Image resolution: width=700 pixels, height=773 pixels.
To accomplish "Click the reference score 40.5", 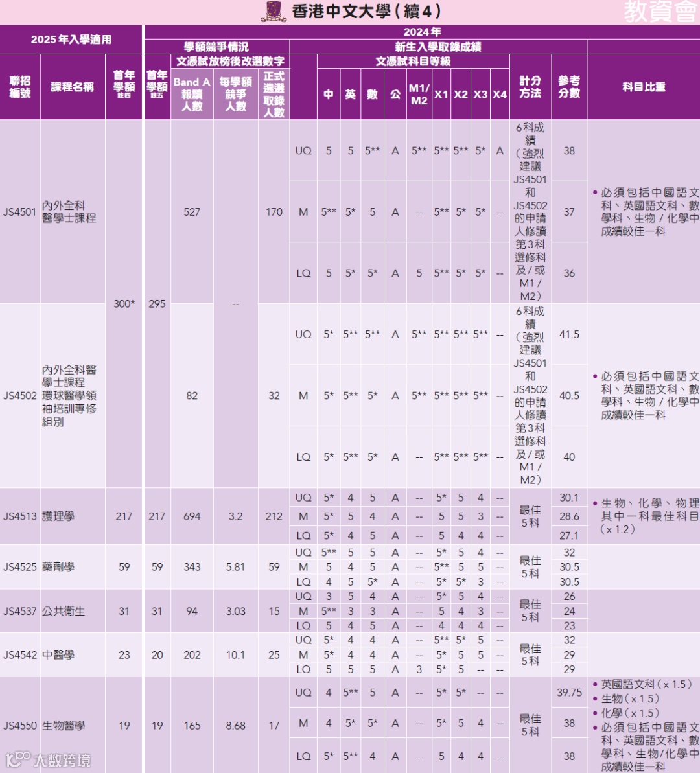I will pyautogui.click(x=569, y=396).
